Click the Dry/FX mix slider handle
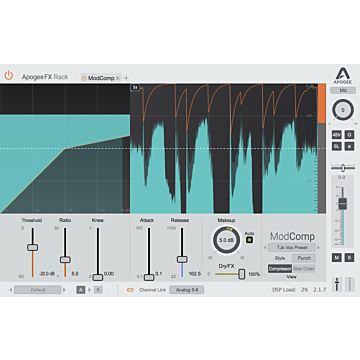Image resolution: width=360 pixels, height=360 pixels. tap(242, 274)
